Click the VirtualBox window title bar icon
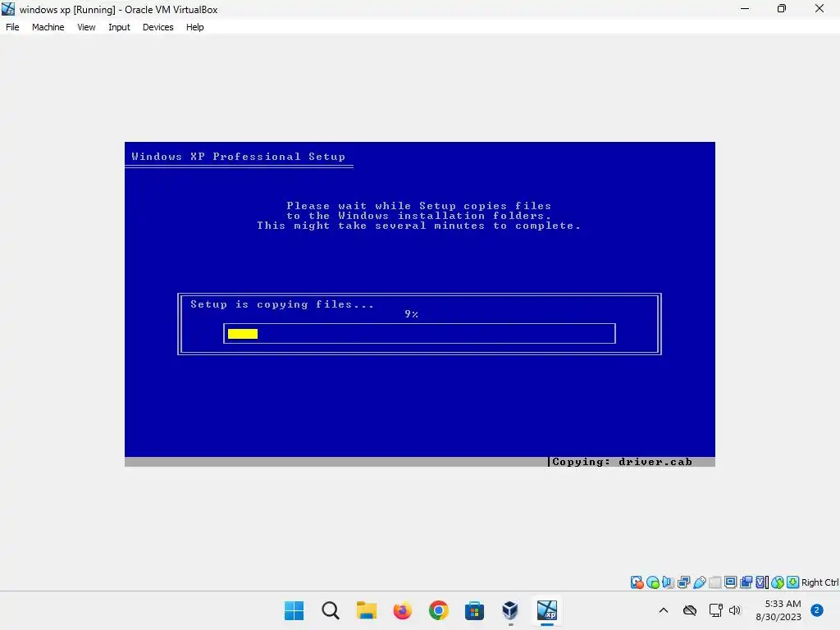 point(8,8)
